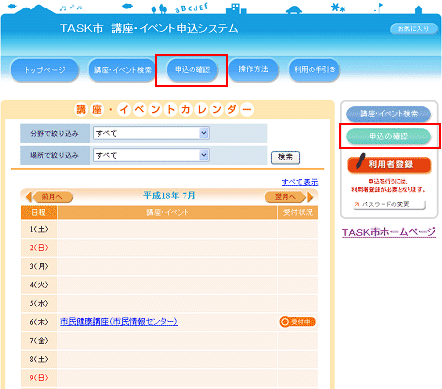
Task: Open the 操作方法 navigation button
Action: point(253,69)
